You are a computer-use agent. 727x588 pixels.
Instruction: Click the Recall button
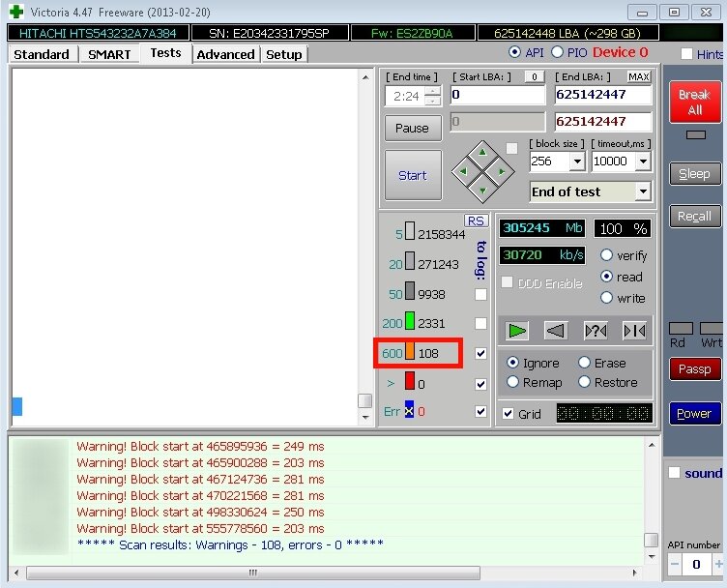coord(694,216)
